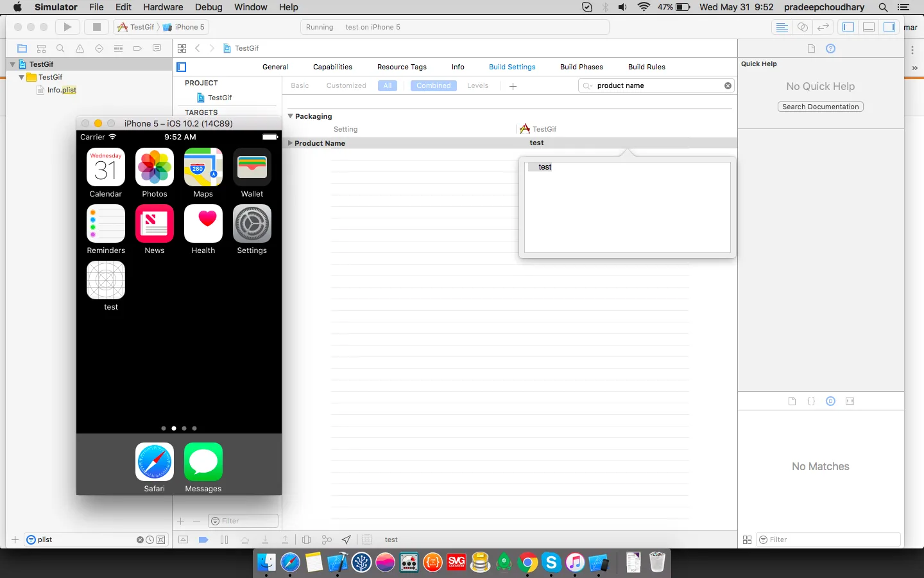Show the object library
Viewport: 924px width, 578px height.
[830, 401]
